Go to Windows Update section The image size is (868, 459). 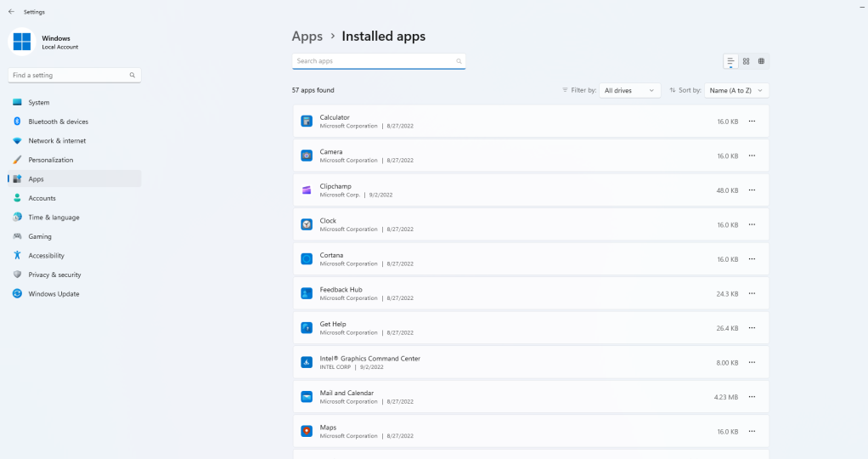(54, 294)
